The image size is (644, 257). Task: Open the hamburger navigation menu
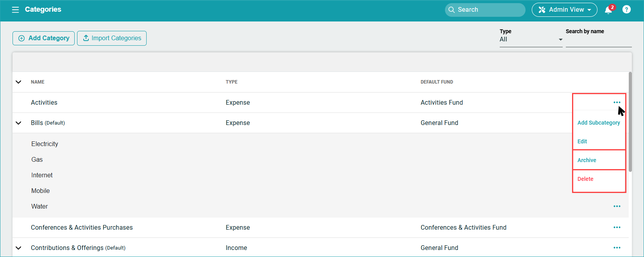(15, 10)
